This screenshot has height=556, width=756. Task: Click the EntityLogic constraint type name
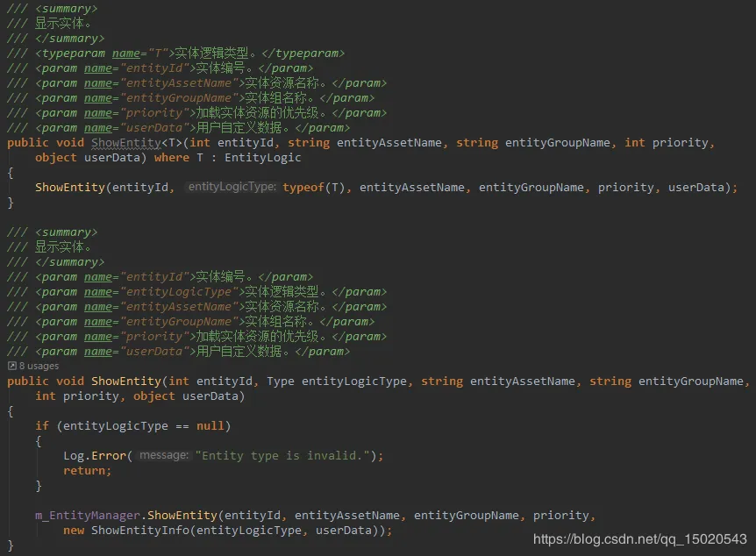pyautogui.click(x=263, y=158)
